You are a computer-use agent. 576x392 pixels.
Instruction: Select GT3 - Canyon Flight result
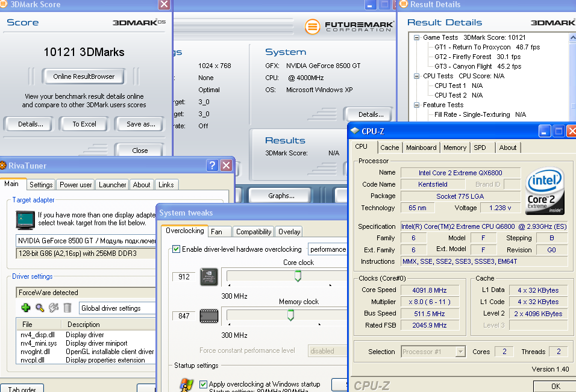pos(478,66)
